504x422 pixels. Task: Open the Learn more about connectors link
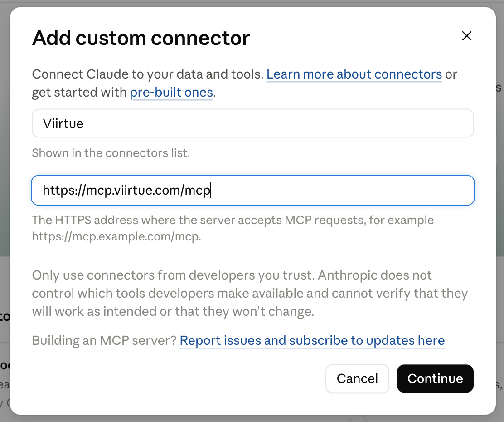354,74
